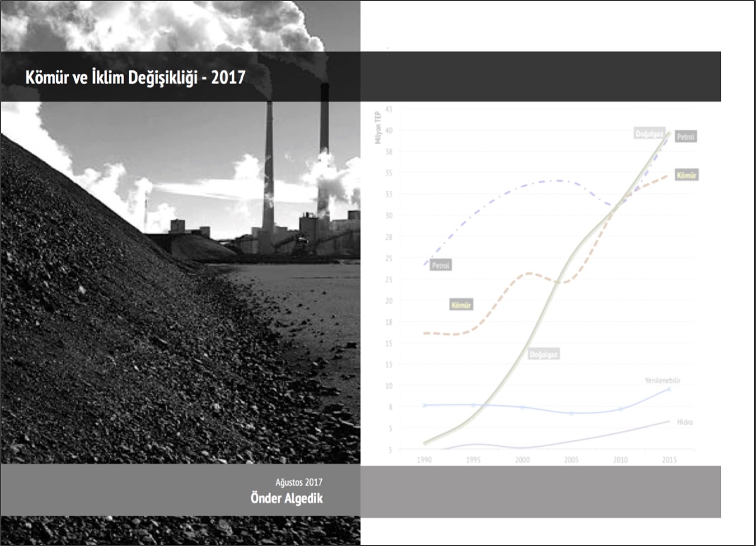Select the y-axis value "40"
The width and height of the screenshot is (756, 546).
pyautogui.click(x=389, y=130)
